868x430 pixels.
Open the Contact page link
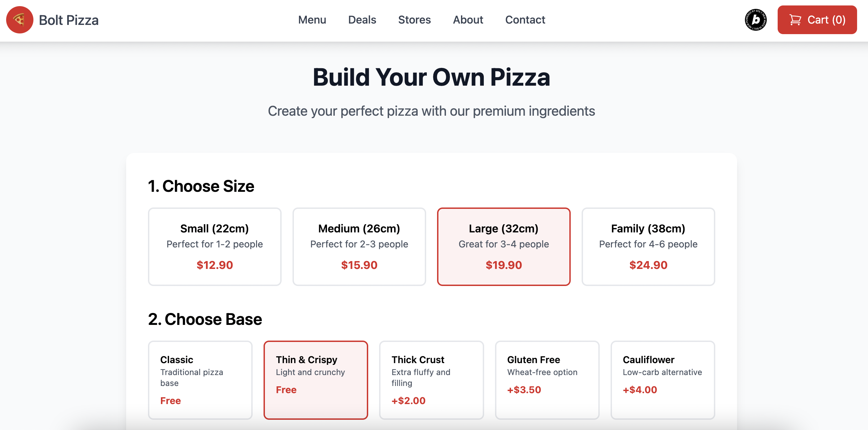pos(525,20)
